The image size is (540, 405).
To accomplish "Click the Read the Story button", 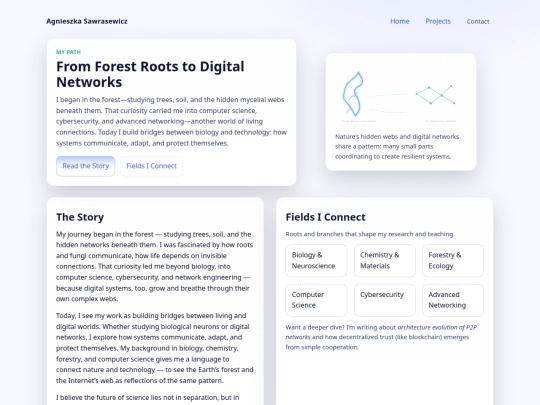I will coord(86,166).
